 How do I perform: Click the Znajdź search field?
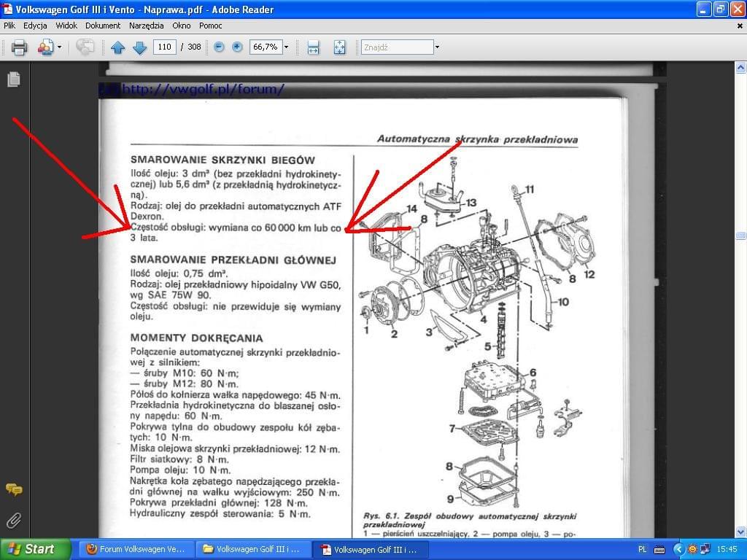click(x=398, y=47)
